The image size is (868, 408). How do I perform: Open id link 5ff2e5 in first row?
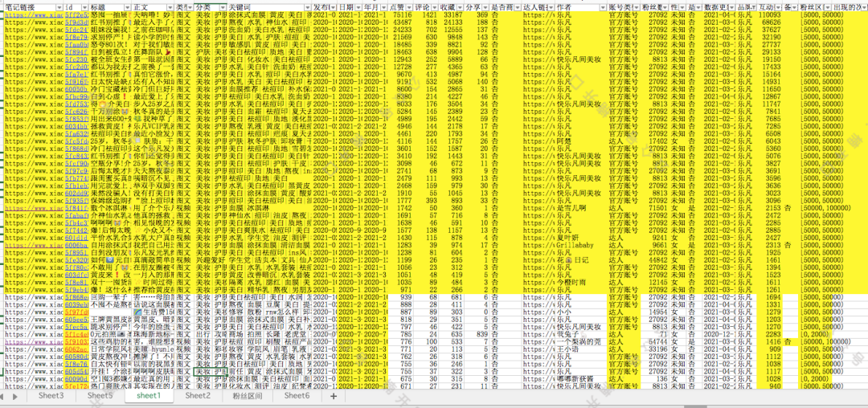tap(76, 15)
